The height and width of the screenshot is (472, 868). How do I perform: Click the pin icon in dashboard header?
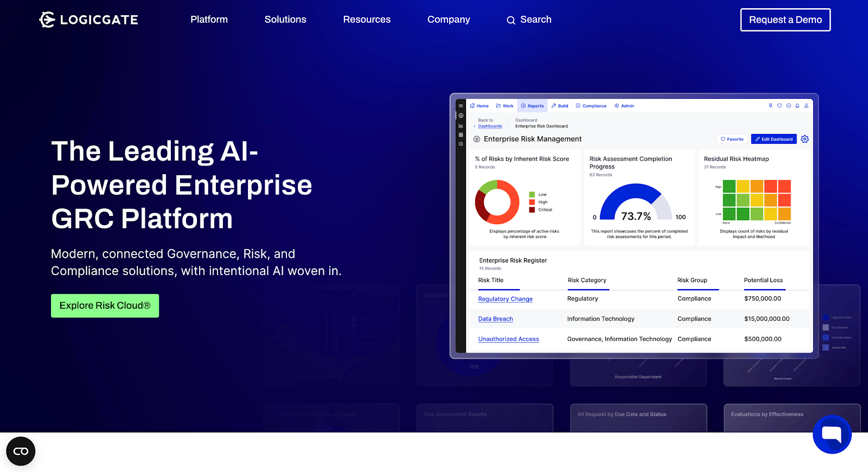pos(770,106)
